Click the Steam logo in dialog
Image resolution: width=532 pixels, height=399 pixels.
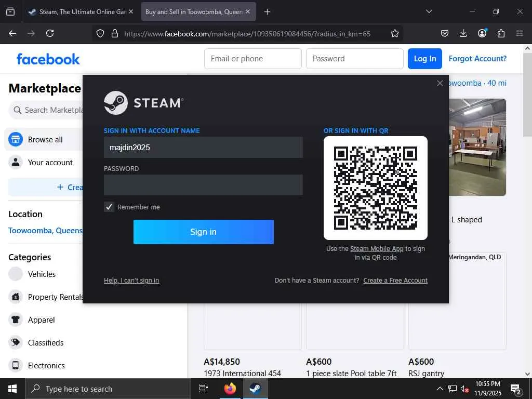(143, 102)
